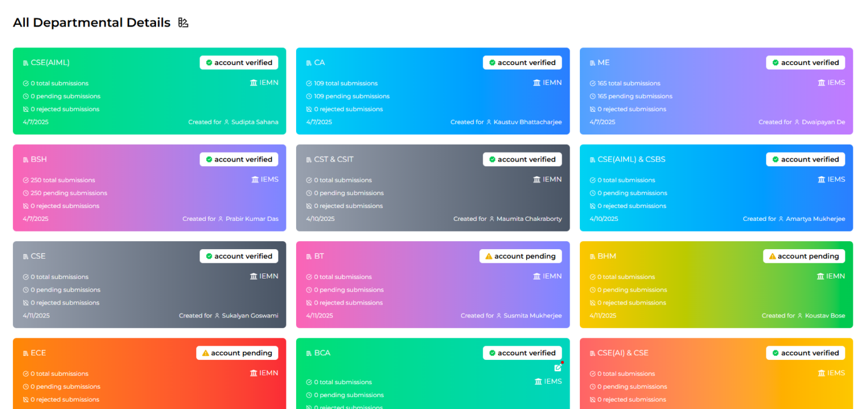868x409 pixels.
Task: Click the warning triangle in BT's account pending badge
Action: tap(489, 256)
